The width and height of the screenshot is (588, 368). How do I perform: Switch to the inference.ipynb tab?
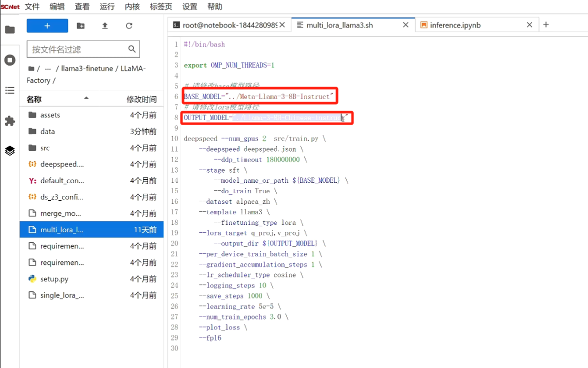pyautogui.click(x=455, y=25)
